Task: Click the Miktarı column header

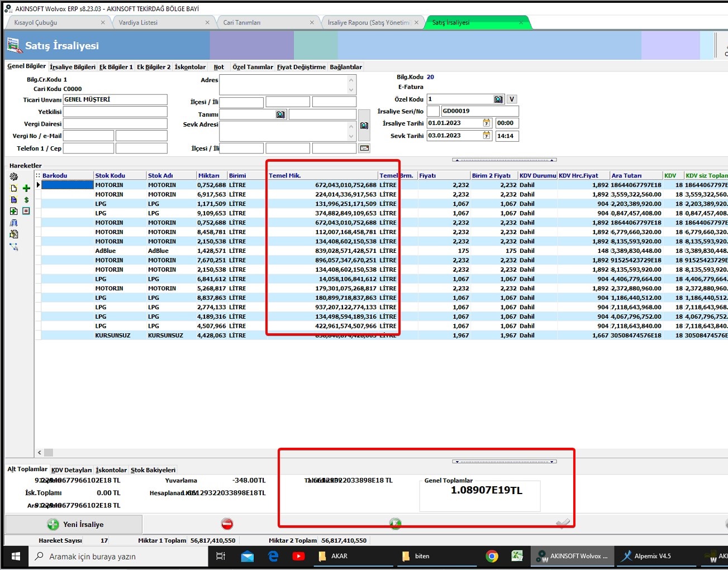Action: click(212, 175)
